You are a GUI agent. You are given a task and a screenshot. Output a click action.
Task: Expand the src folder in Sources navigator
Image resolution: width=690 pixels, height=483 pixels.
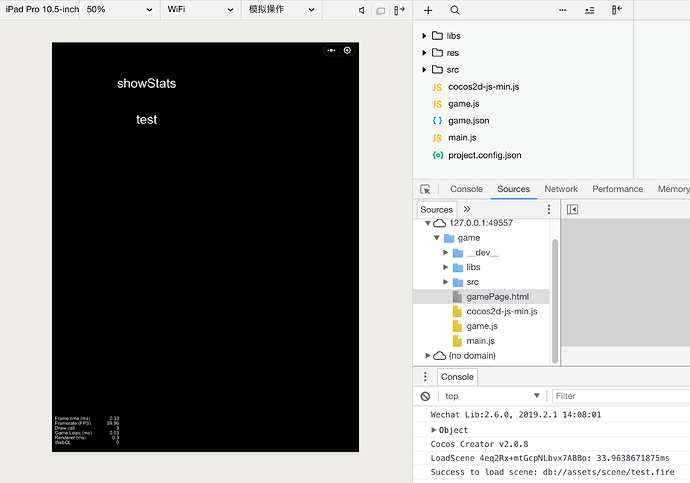click(445, 282)
